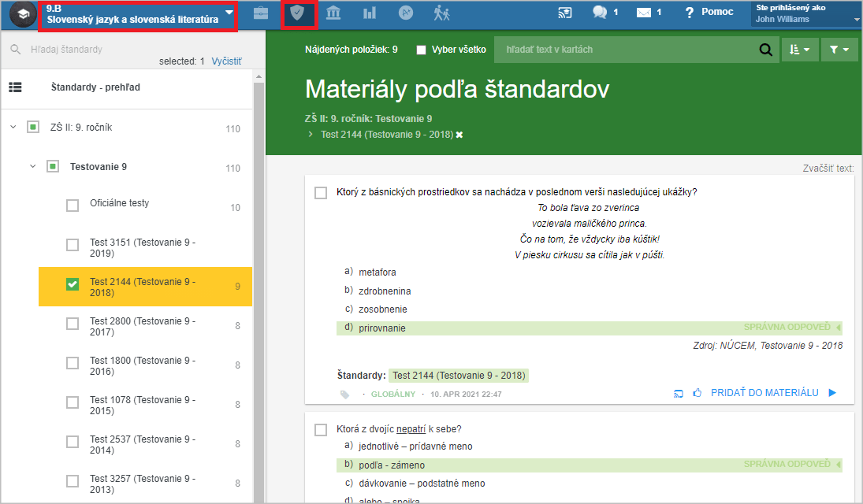Click the Vyčistiť link
Viewport: 863px width, 504px height.
226,61
